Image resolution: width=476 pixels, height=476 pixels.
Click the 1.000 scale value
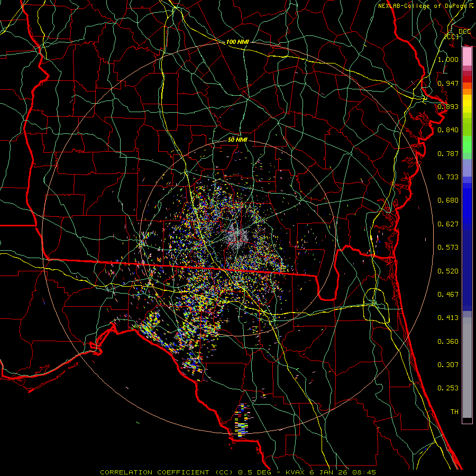(448, 59)
